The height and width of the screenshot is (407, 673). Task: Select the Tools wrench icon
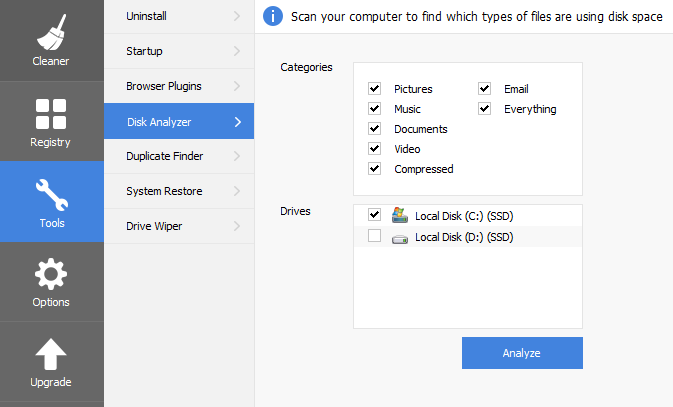click(51, 193)
